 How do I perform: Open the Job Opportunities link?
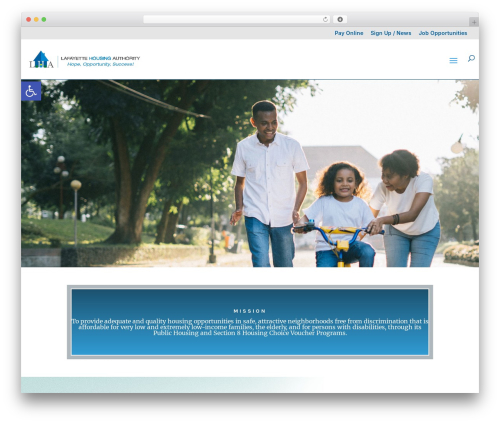pyautogui.click(x=443, y=33)
